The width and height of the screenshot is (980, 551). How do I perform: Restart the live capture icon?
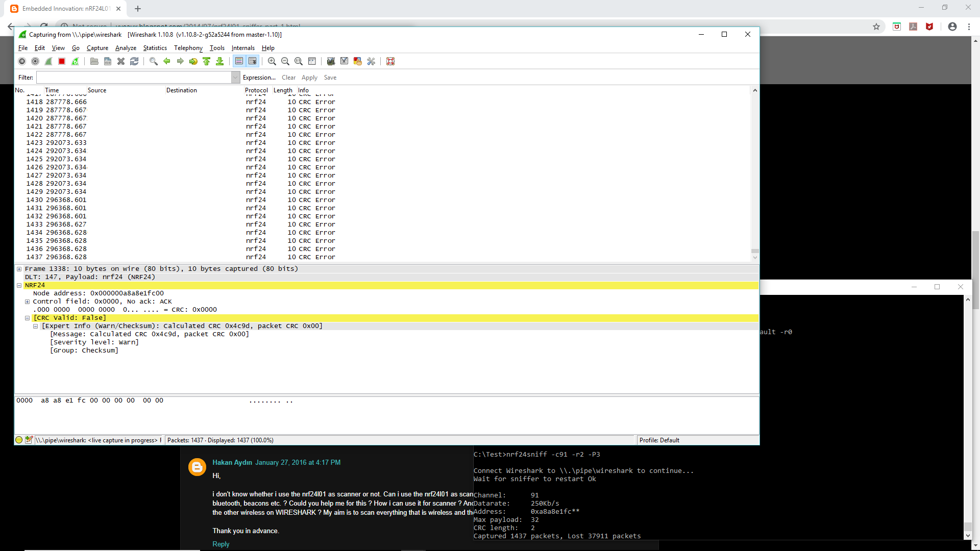(x=75, y=61)
